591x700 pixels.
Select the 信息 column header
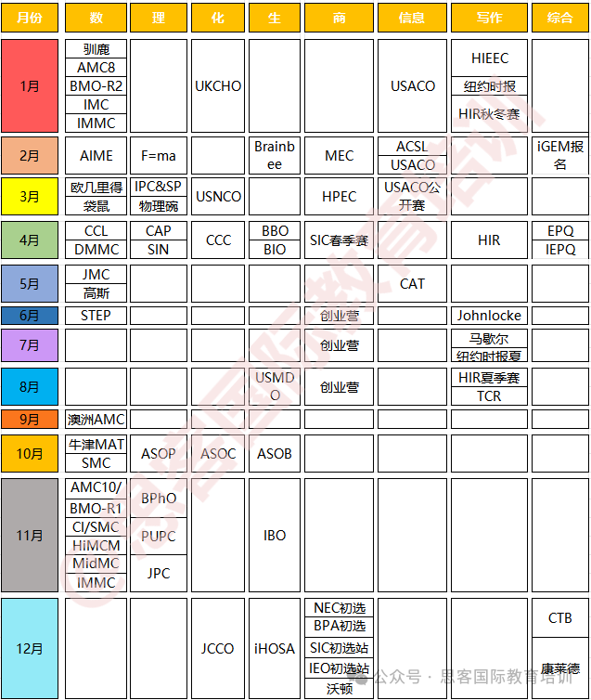(x=412, y=18)
